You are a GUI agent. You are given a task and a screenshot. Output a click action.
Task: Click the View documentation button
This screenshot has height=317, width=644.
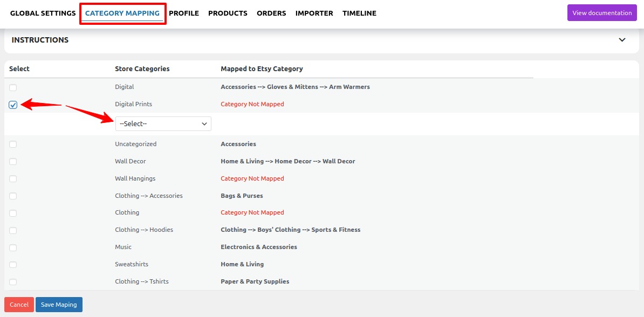(602, 13)
